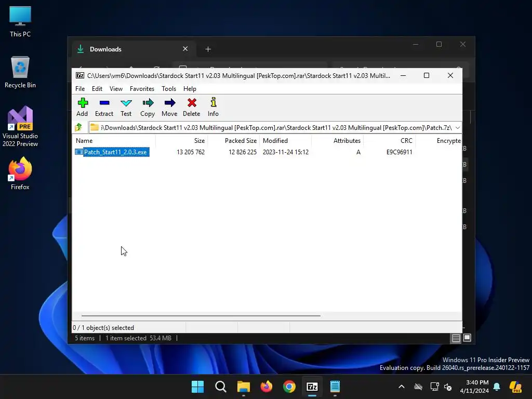Open File Explorer from the taskbar
532x399 pixels.
click(243, 387)
